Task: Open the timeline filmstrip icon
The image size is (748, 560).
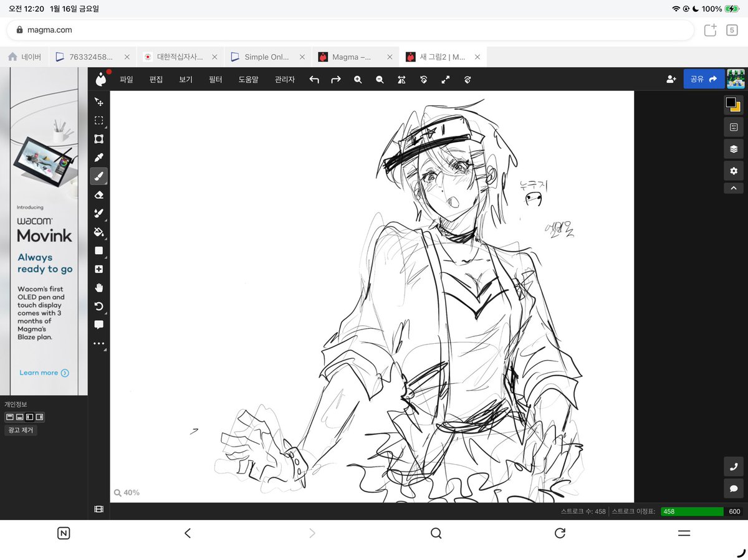Action: [98, 509]
